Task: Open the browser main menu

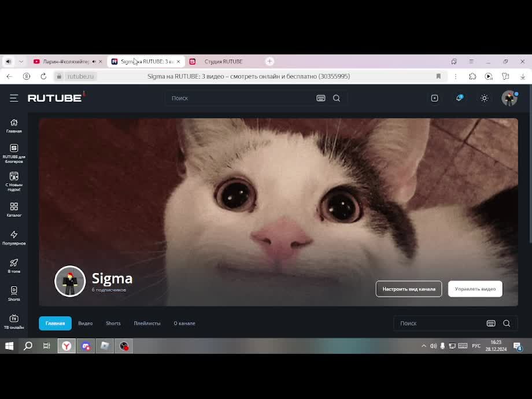Action: pos(471,61)
